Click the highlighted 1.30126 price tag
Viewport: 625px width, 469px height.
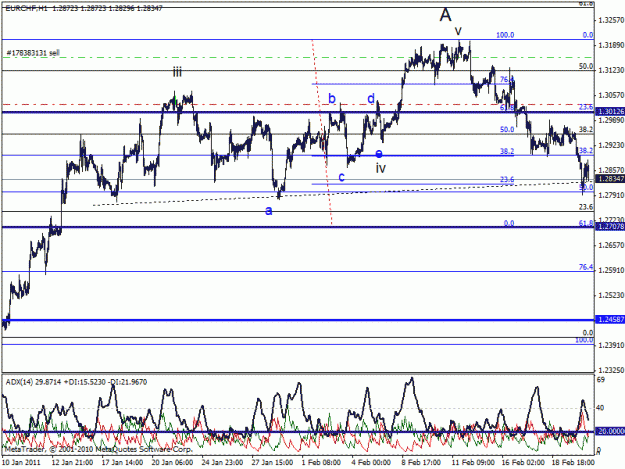coord(610,112)
